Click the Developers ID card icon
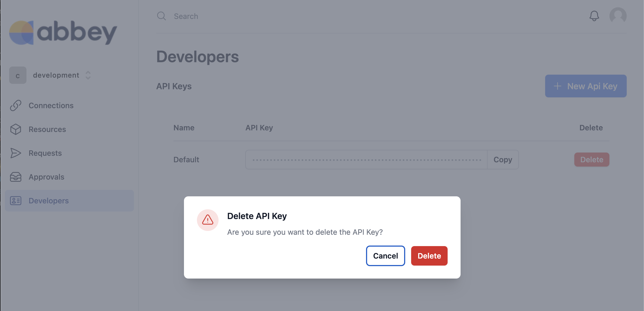 [16, 201]
